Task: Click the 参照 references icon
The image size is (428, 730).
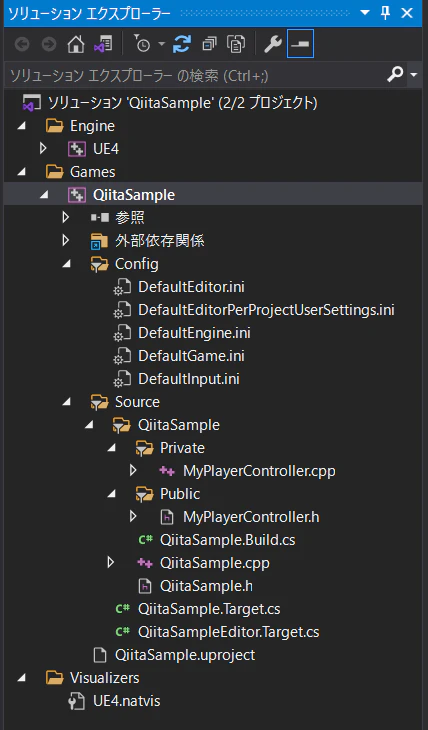Action: click(100, 217)
